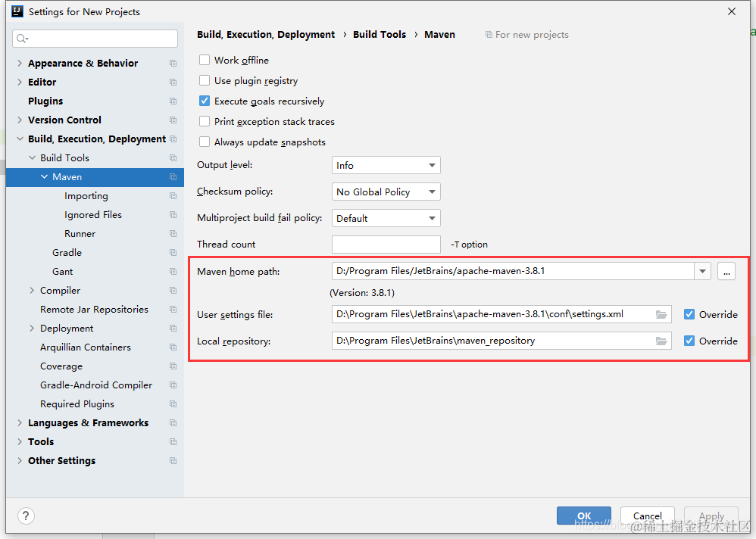Enable Always update snapshots checkbox
This screenshot has width=756, height=539.
coord(205,142)
